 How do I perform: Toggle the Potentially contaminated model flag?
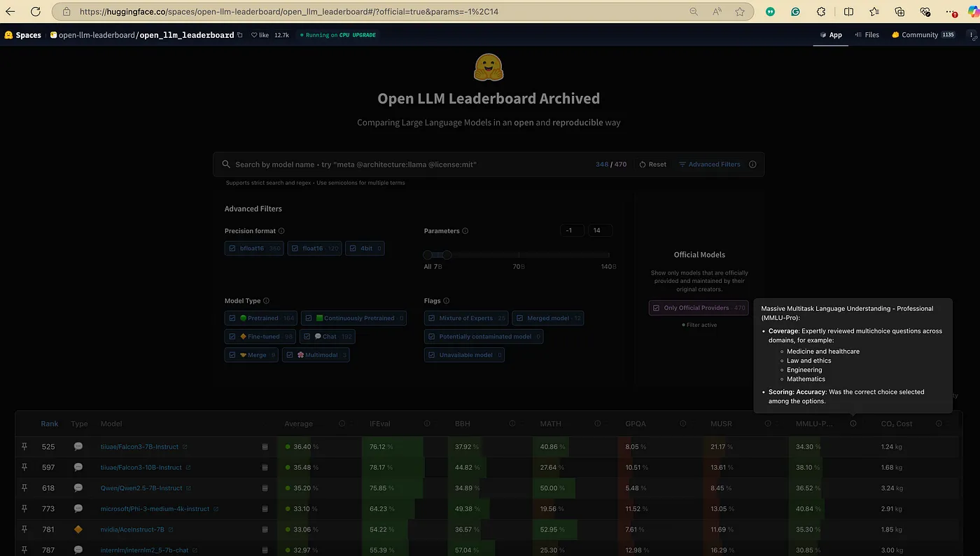click(x=484, y=337)
